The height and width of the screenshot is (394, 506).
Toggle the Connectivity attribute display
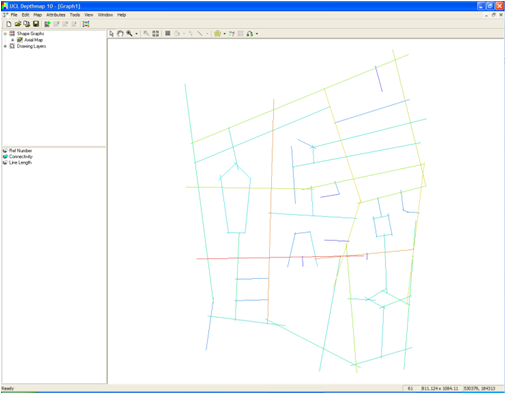[x=5, y=157]
